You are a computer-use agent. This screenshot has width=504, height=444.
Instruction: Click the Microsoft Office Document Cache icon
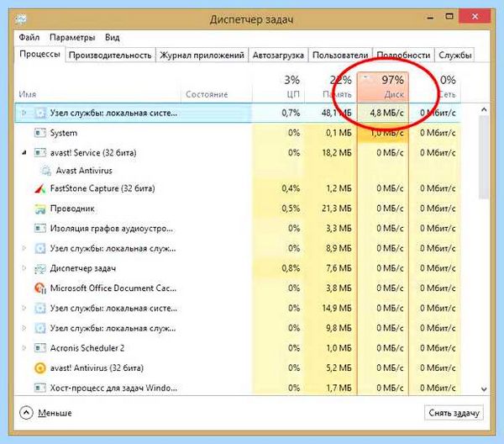click(39, 288)
